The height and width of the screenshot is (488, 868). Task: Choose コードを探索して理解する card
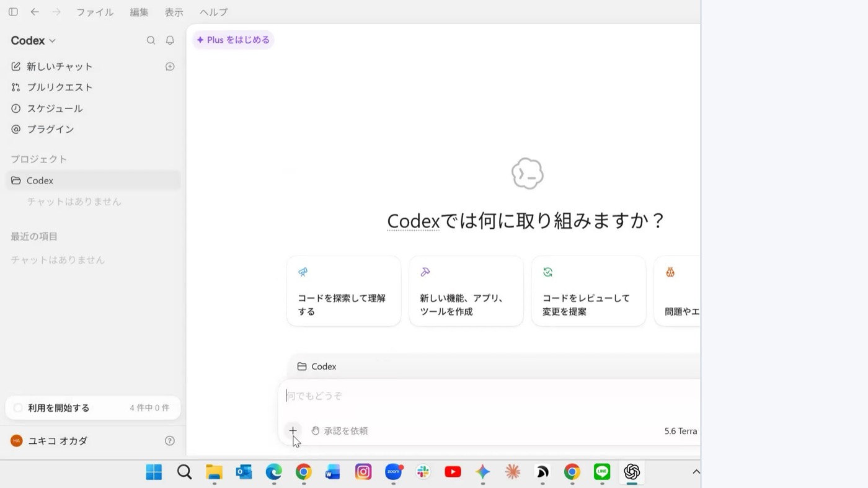343,291
